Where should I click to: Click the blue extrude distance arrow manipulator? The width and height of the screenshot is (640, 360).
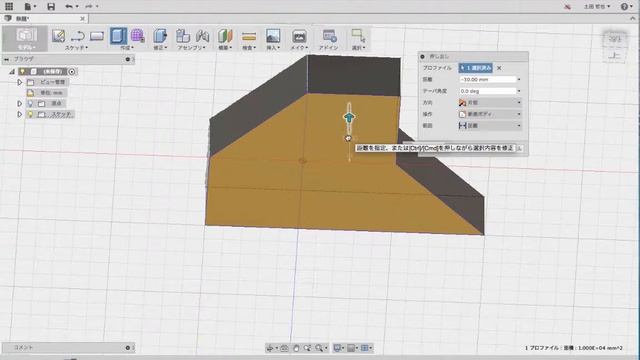click(x=349, y=118)
